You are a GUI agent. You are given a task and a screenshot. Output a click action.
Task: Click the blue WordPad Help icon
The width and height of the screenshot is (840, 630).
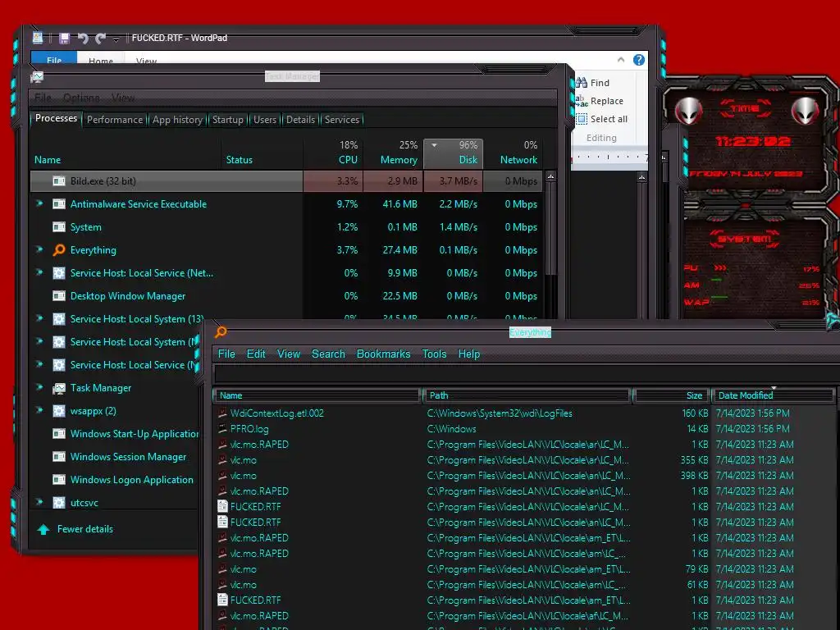tap(638, 60)
